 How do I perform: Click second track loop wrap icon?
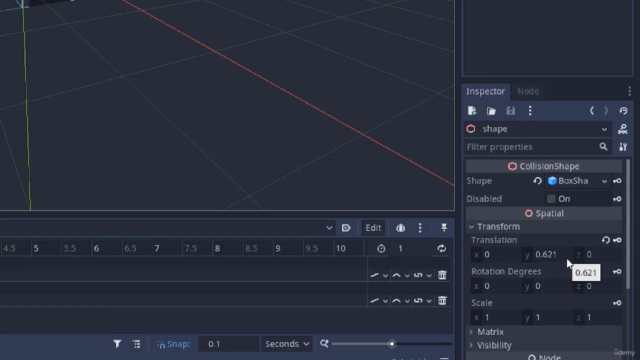[418, 301]
